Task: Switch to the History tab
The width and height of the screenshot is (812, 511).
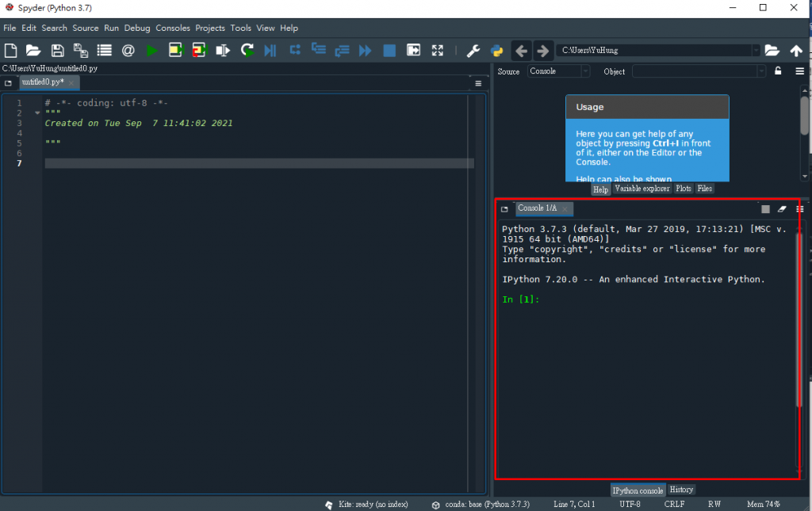Action: (x=681, y=490)
